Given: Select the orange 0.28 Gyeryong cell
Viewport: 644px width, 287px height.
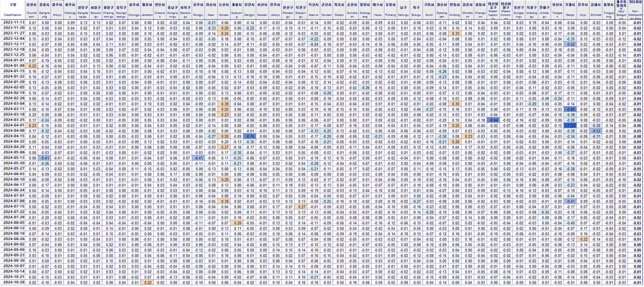Looking at the screenshot, I should 237,223.
